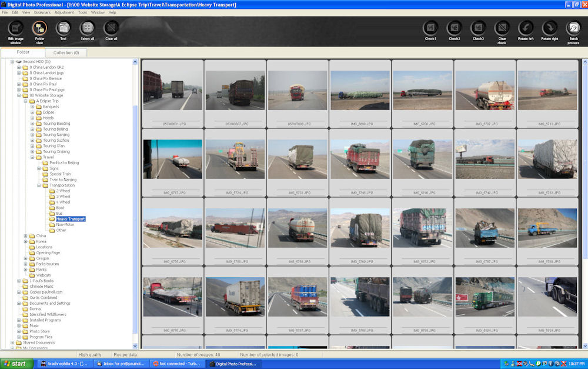588x369 pixels.
Task: Open the Batch process icon
Action: 573,28
